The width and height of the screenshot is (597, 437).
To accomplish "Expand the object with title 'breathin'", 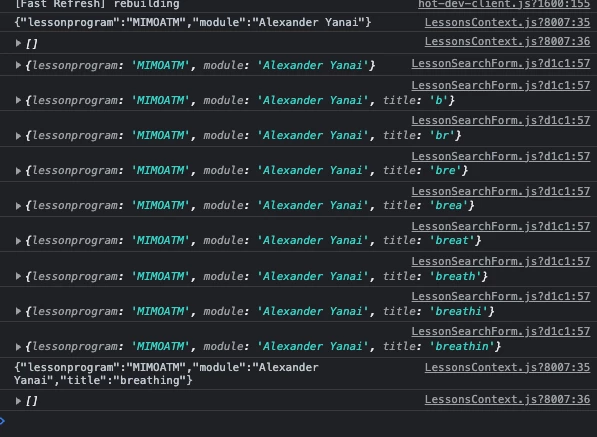I will coord(18,346).
